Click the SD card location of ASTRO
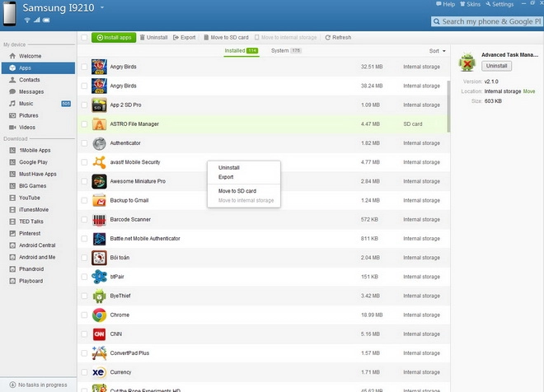Viewport: 544px width, 392px height. [x=412, y=124]
